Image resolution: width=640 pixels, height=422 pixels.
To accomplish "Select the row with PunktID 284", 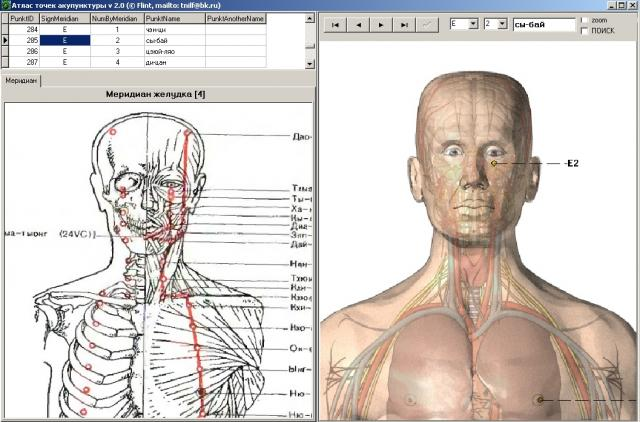I will [24, 29].
